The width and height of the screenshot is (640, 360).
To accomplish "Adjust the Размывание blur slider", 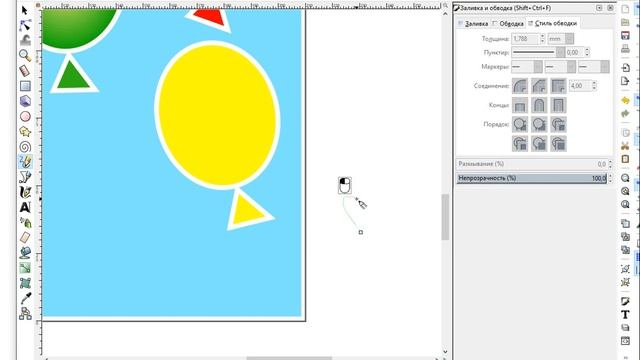I will tap(531, 164).
